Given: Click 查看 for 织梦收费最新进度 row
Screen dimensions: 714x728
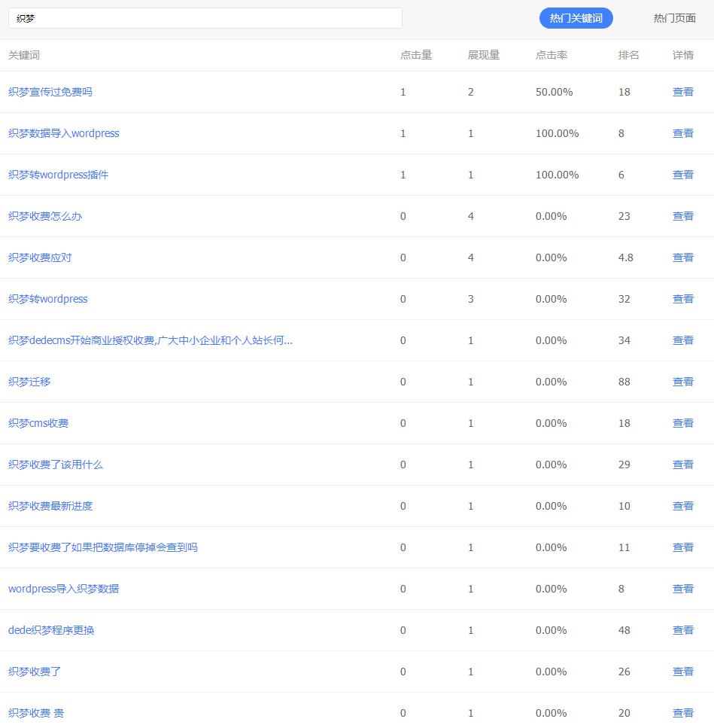Looking at the screenshot, I should 683,506.
